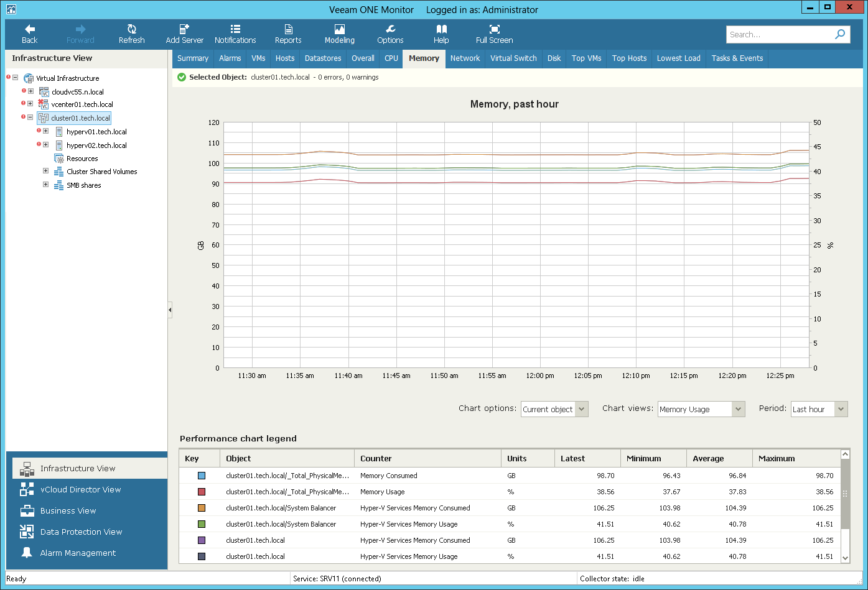Expand the vcenter01.tech.local node
Viewport: 868px width, 590px height.
click(30, 104)
